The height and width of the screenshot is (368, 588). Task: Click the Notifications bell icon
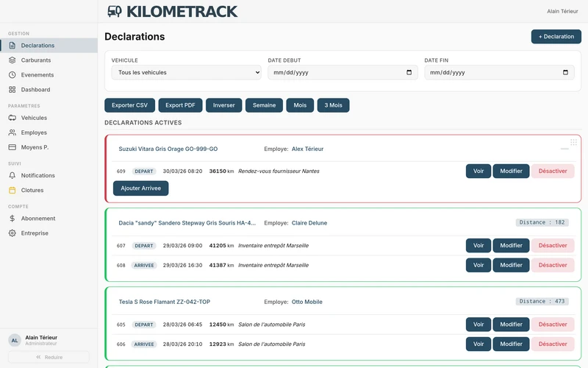(12, 175)
